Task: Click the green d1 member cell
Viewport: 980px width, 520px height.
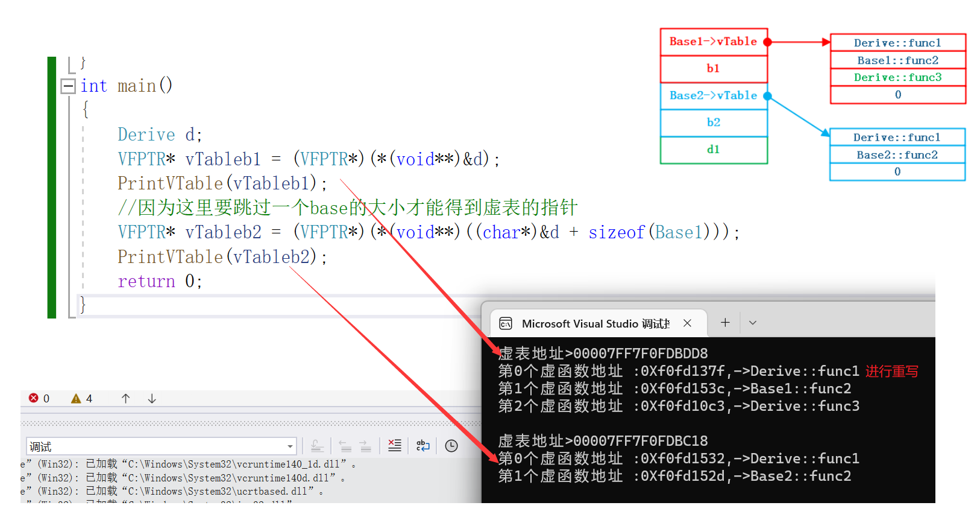Action: (x=714, y=150)
